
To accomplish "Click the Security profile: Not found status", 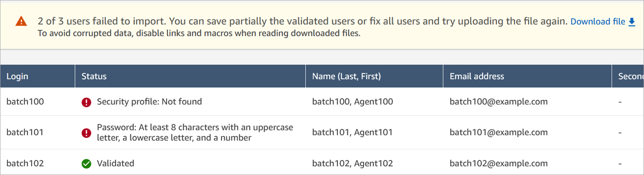I will pyautogui.click(x=149, y=102).
